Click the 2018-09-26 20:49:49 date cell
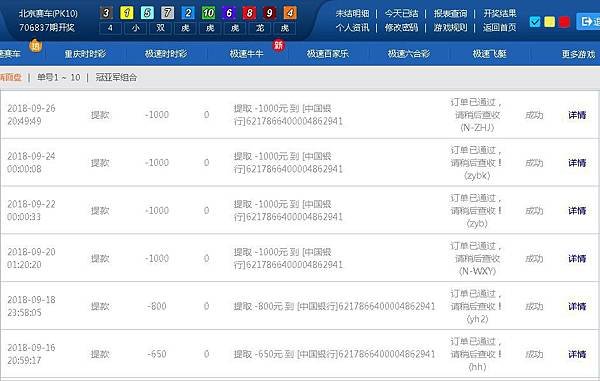The height and width of the screenshot is (381, 600). pyautogui.click(x=31, y=115)
